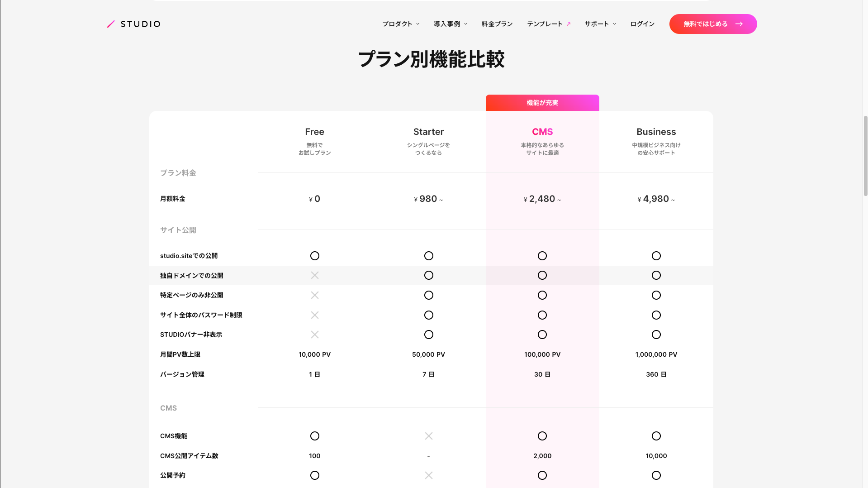Select the Free plan header
The image size is (868, 488).
[315, 132]
